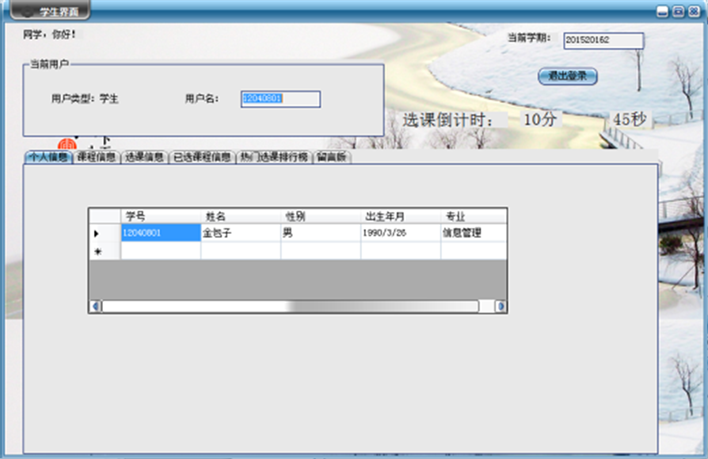Click the 同学,你好! greeting text
708x459 pixels.
pyautogui.click(x=49, y=34)
